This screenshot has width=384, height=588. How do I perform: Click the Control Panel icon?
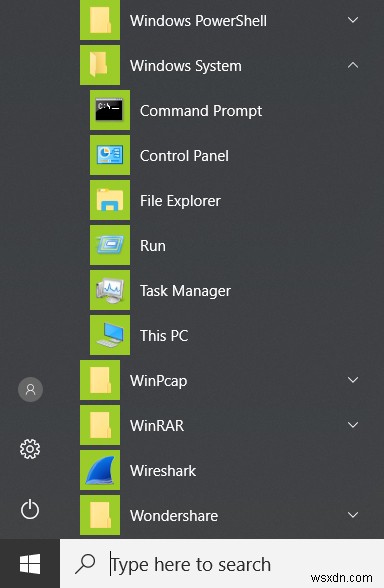pyautogui.click(x=110, y=155)
